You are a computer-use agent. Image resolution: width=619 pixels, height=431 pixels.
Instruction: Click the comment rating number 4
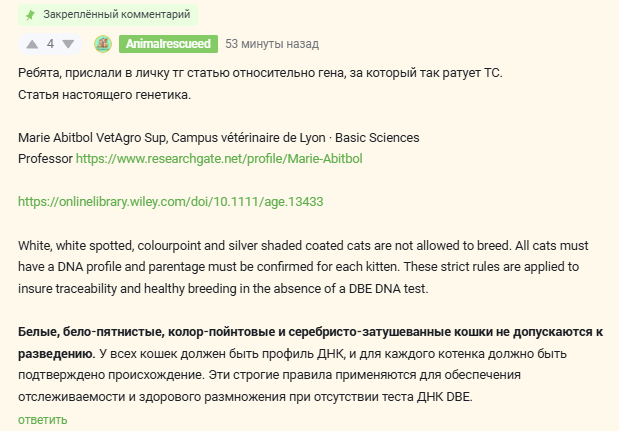pyautogui.click(x=50, y=44)
